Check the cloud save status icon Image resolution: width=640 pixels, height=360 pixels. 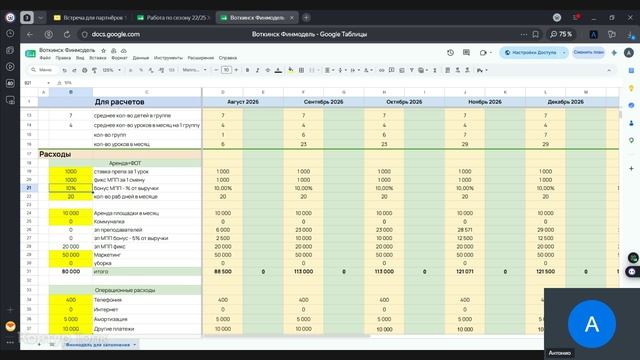[x=124, y=51]
